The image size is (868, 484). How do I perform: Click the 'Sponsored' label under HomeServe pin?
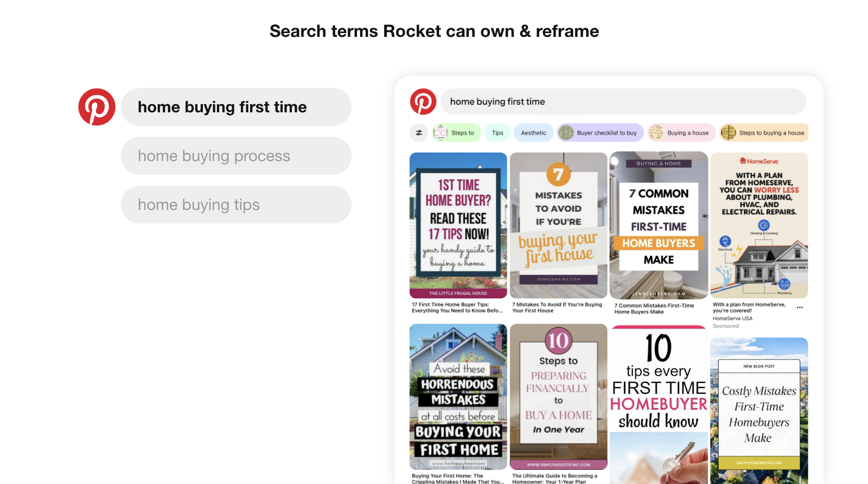point(726,326)
